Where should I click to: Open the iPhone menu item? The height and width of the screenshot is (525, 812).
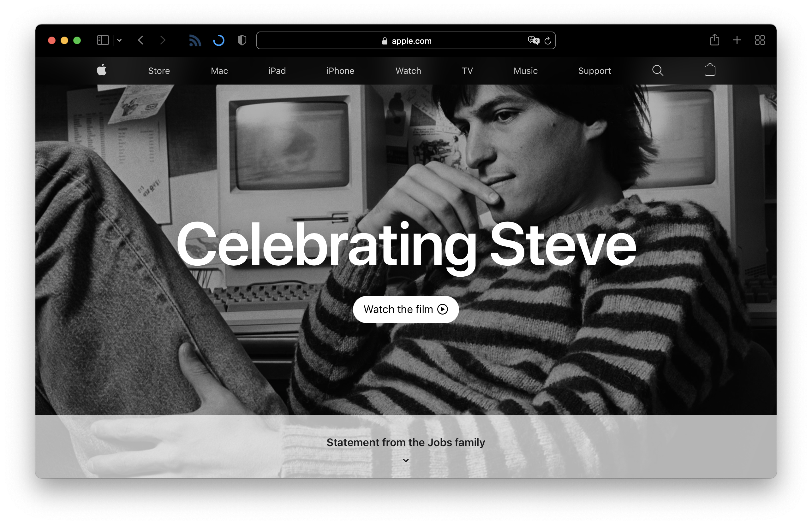pos(340,71)
